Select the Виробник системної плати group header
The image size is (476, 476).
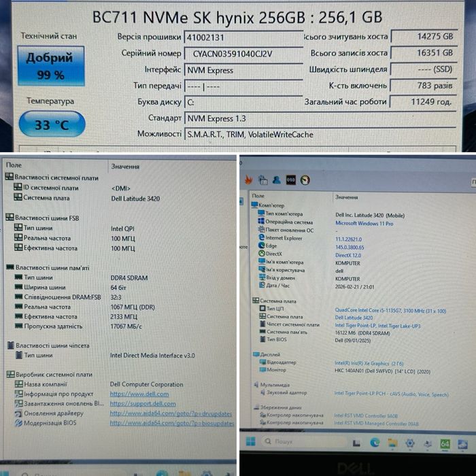tap(50, 374)
